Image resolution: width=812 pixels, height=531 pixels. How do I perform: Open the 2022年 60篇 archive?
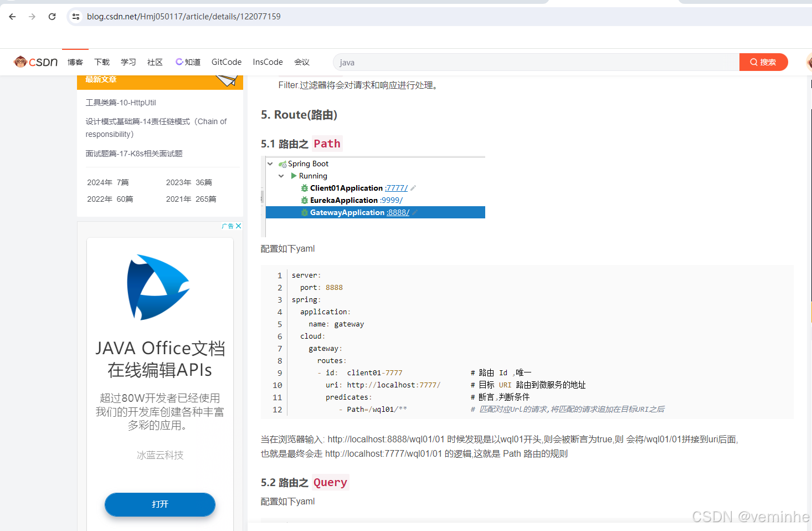click(110, 199)
